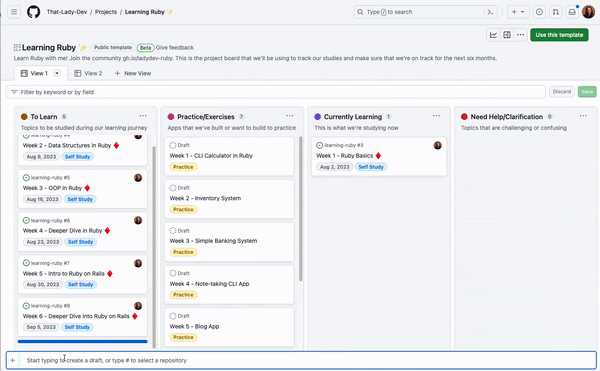Open the command palette icon in search bar
600x371 pixels.
coord(490,12)
